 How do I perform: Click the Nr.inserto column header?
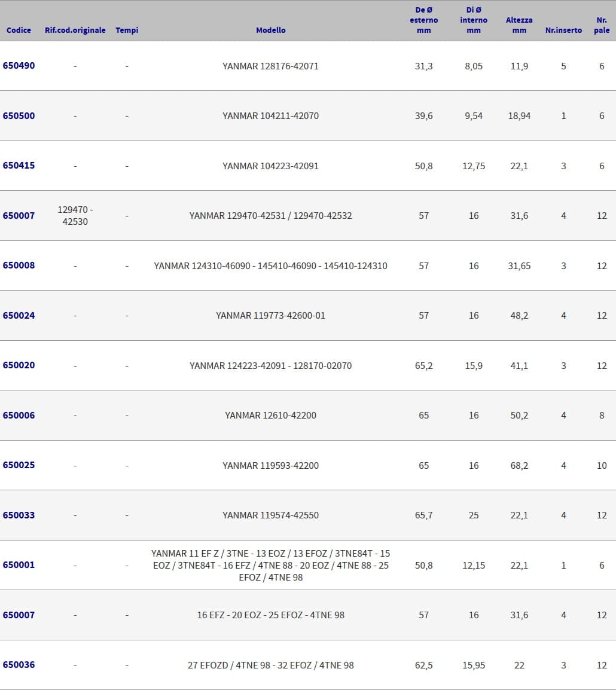pos(563,30)
